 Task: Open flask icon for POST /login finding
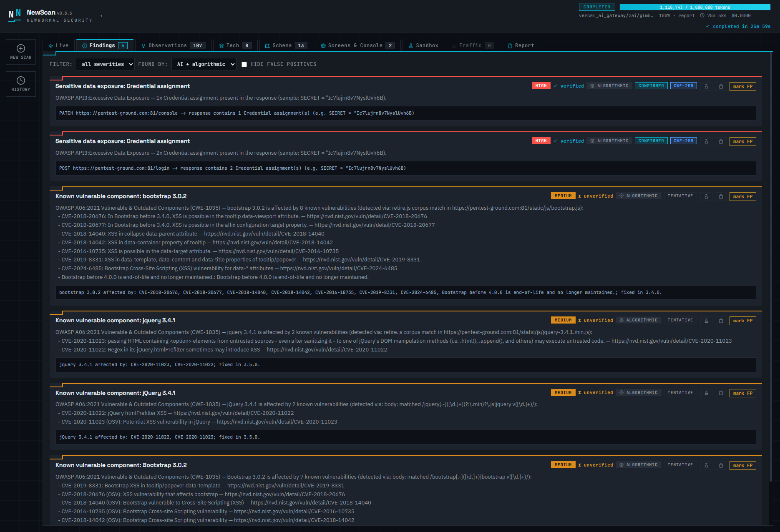(x=706, y=141)
